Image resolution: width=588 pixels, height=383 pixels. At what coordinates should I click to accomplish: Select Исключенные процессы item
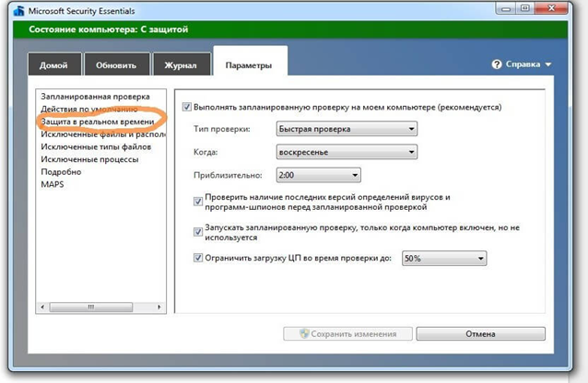(x=89, y=159)
